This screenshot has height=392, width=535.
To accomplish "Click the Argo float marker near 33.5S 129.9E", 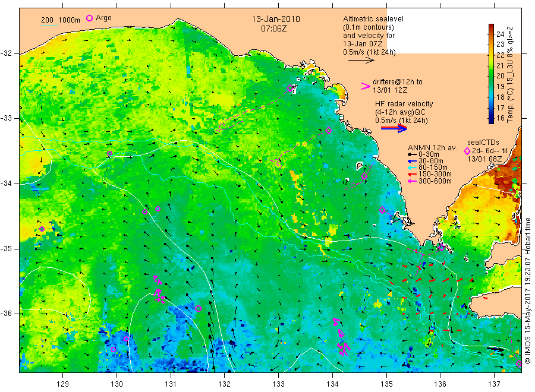I will click(x=109, y=153).
